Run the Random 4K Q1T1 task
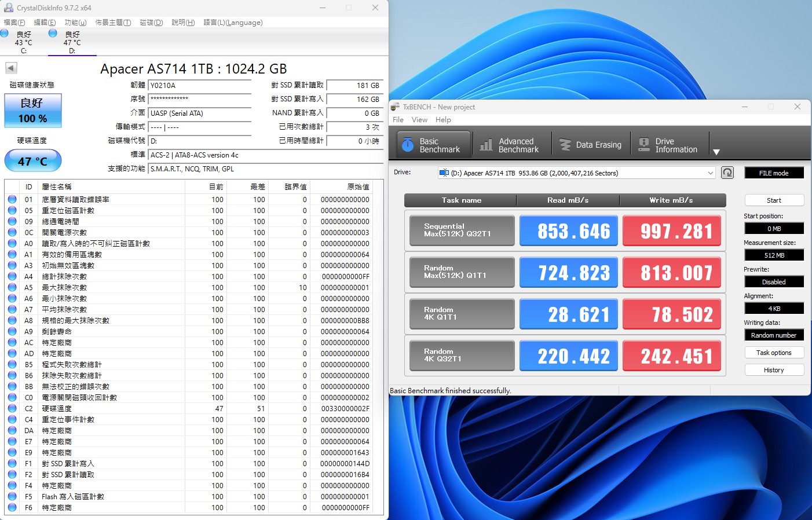Screen dimensions: 812x520 pyautogui.click(x=462, y=314)
